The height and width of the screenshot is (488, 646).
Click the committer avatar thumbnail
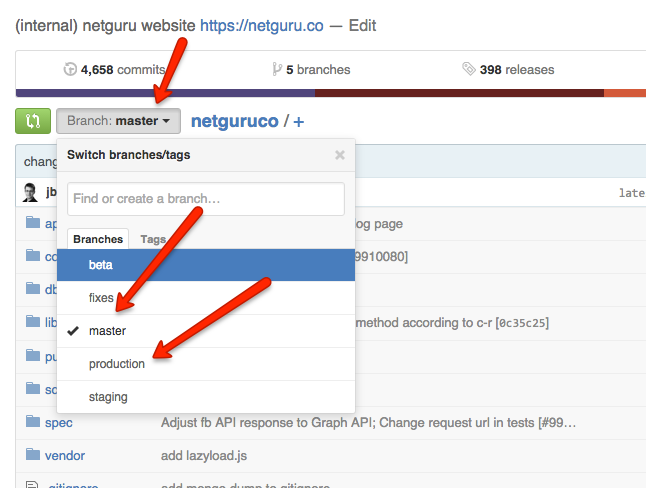click(x=30, y=192)
